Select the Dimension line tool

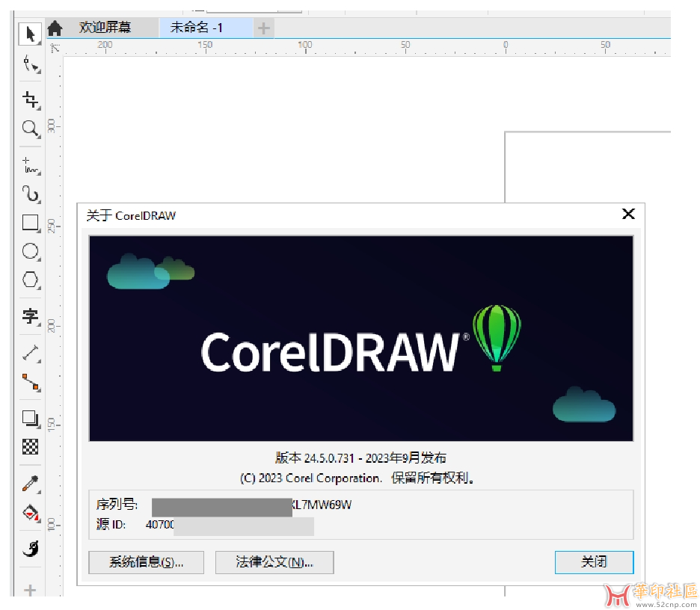click(x=30, y=353)
